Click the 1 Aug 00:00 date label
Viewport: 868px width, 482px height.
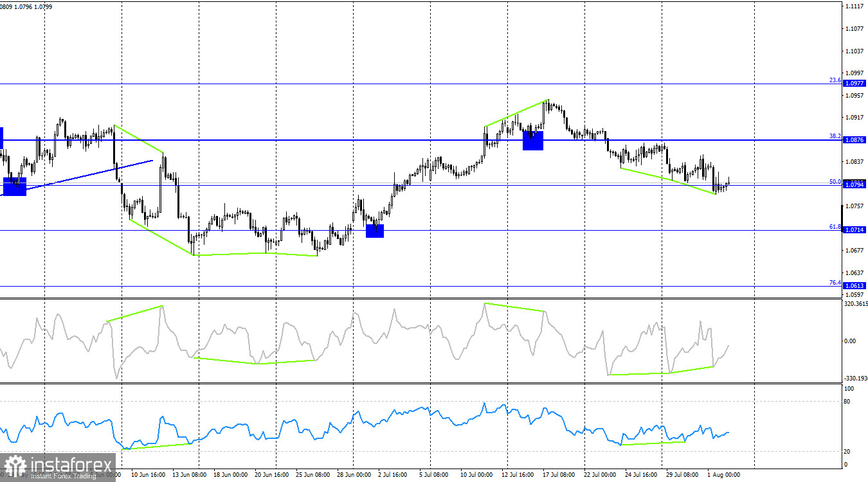click(723, 475)
